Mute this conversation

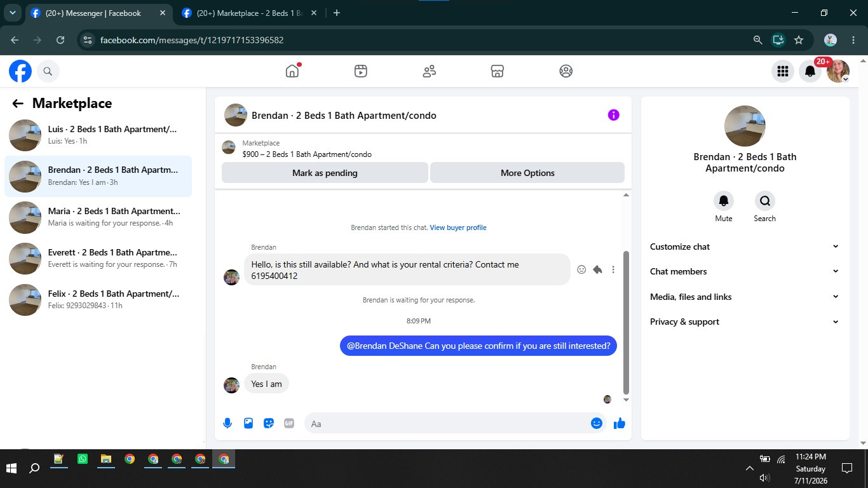724,201
